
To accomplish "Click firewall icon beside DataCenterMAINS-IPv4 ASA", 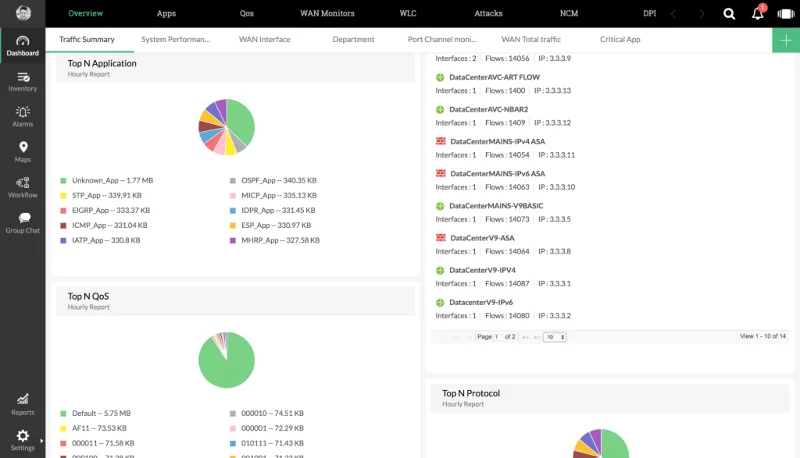I will (x=441, y=141).
